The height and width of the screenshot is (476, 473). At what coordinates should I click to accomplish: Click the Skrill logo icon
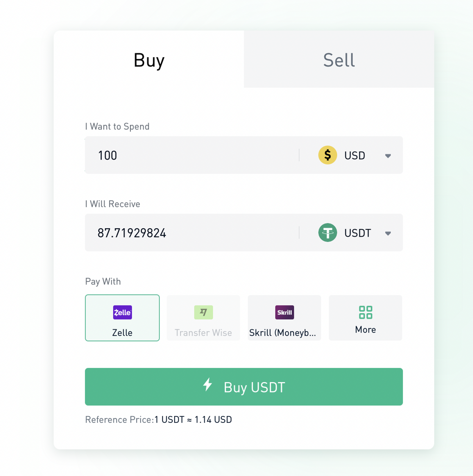click(x=284, y=312)
